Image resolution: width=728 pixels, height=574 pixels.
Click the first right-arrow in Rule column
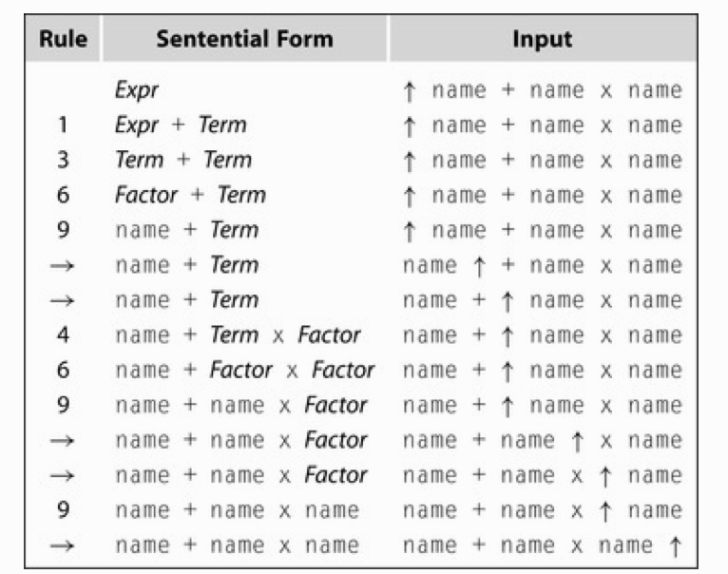pos(62,266)
